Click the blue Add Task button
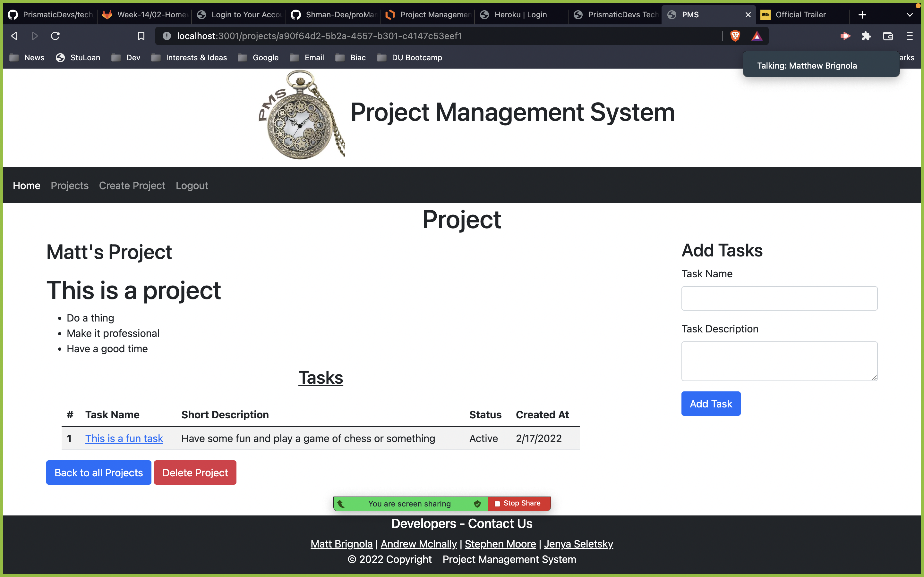 click(x=711, y=403)
